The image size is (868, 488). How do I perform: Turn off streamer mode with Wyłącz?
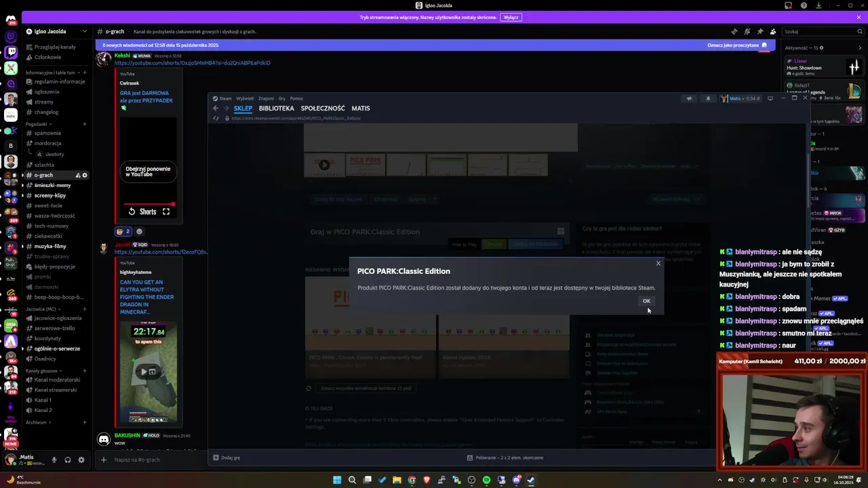[x=511, y=18]
